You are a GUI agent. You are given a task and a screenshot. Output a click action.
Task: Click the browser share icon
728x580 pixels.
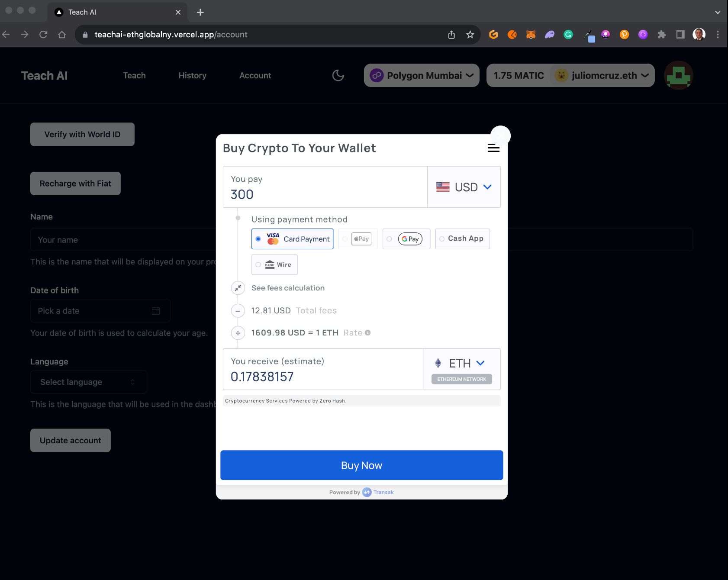pyautogui.click(x=451, y=35)
